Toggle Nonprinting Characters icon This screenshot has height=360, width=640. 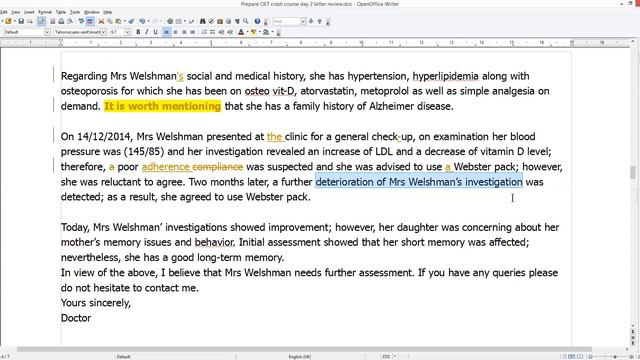(x=237, y=21)
